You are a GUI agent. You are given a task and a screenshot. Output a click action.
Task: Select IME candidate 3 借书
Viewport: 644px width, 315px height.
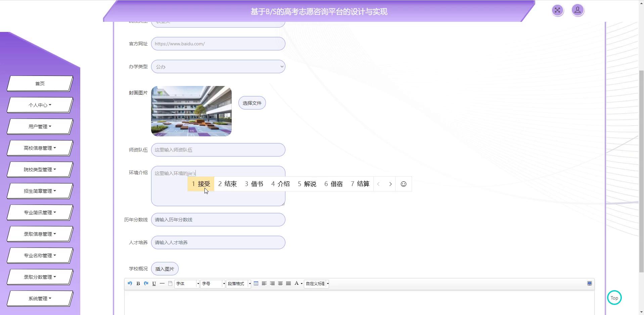tap(254, 184)
